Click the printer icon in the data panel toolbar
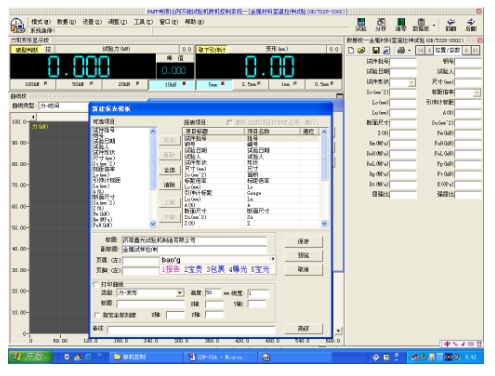The width and height of the screenshot is (495, 376). [x=401, y=50]
